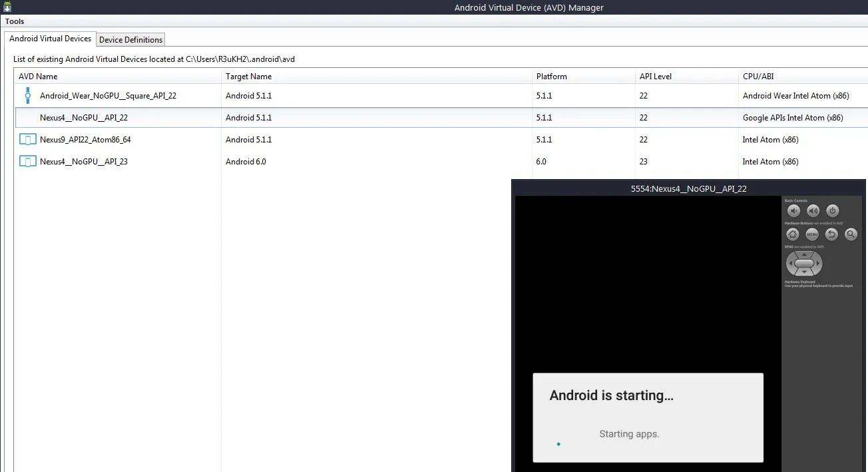Screen dimensions: 868x472
Task: Sort by the CPU/ABI column header
Action: tap(803, 77)
